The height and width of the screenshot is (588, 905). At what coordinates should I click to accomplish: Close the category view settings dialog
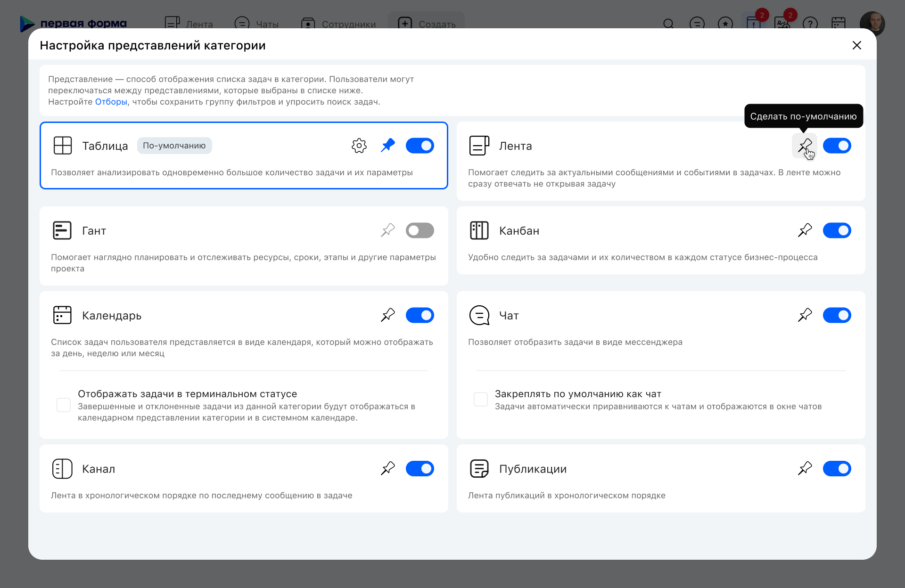pos(856,45)
